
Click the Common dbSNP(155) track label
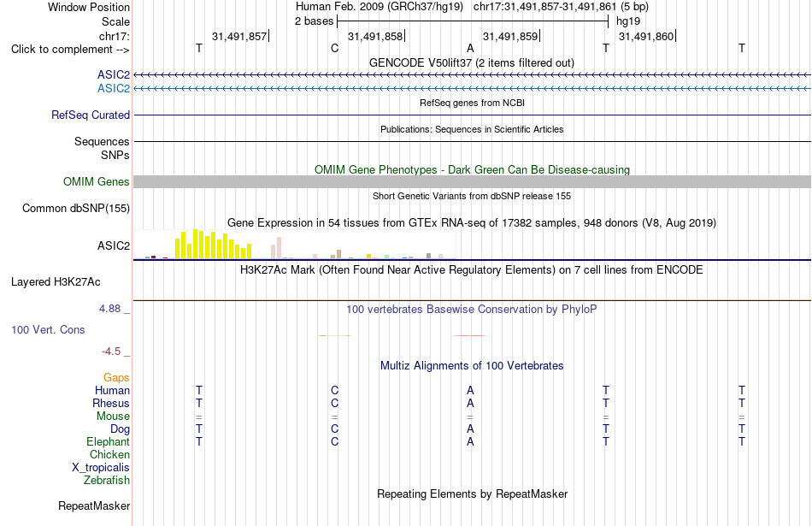76,209
